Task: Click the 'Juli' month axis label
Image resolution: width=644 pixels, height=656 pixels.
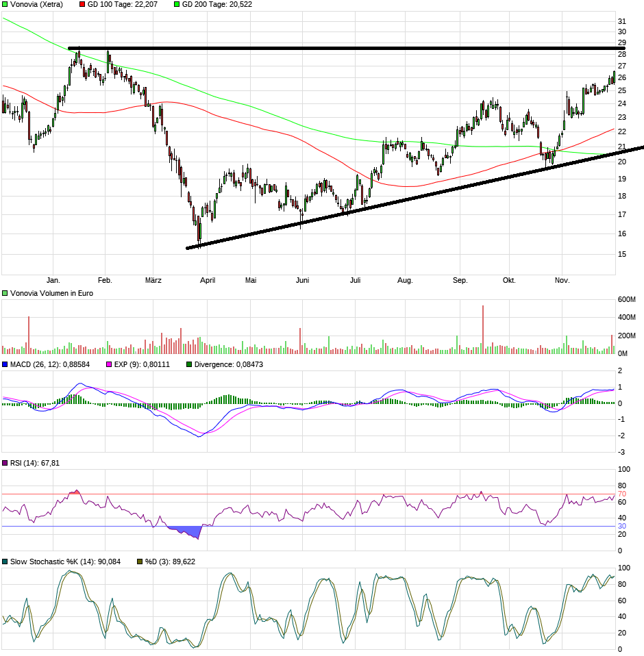Action: click(356, 280)
